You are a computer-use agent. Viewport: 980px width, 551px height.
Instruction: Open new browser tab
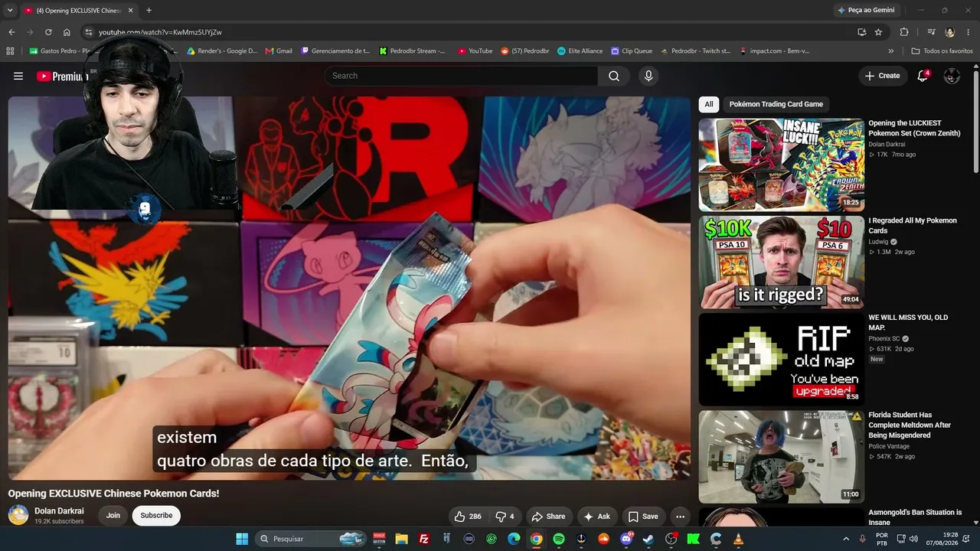pyautogui.click(x=149, y=11)
